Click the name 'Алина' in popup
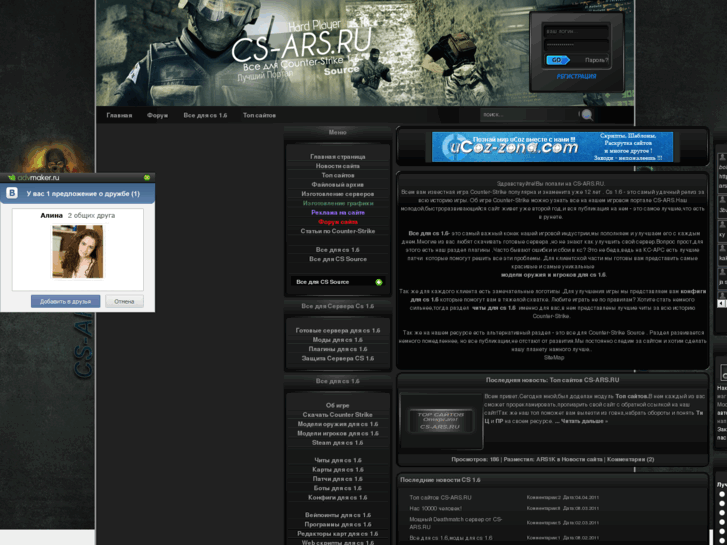 [51, 216]
